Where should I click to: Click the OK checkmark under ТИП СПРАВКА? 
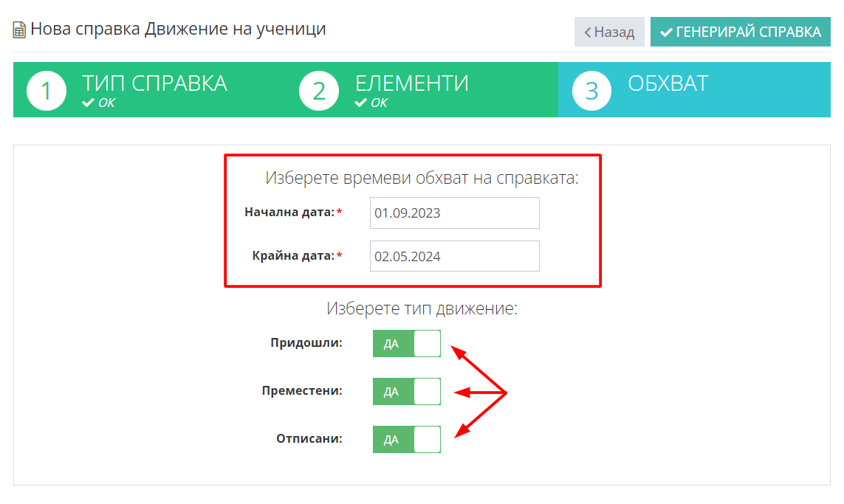pyautogui.click(x=88, y=103)
